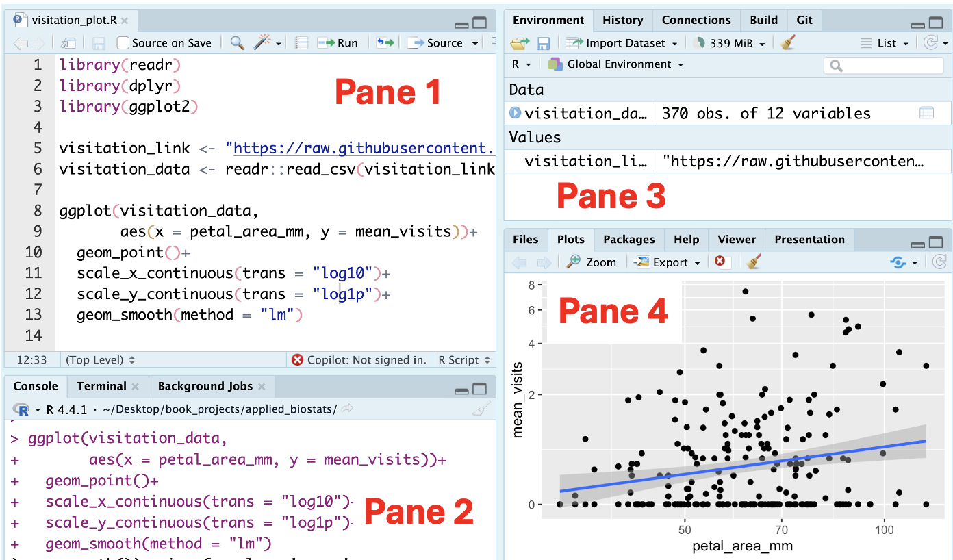View visitation_data in the data grid icon
953x560 pixels.
pos(926,113)
